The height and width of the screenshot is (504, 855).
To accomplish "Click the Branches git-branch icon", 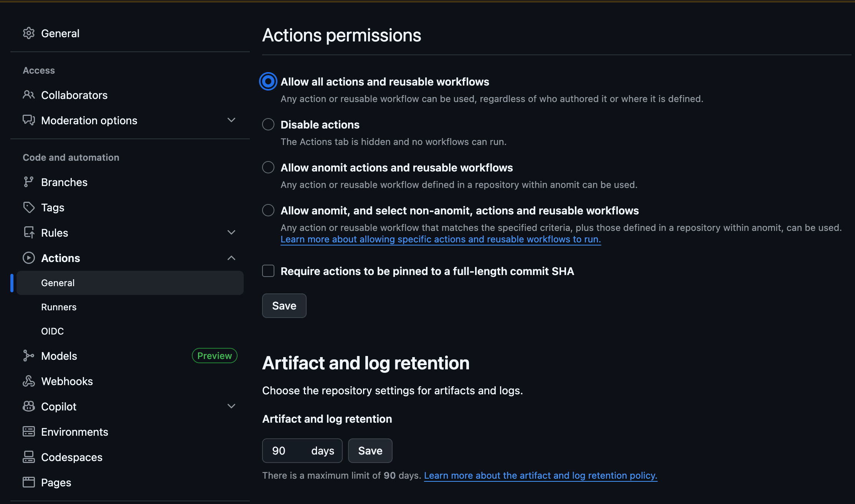I will coord(29,182).
